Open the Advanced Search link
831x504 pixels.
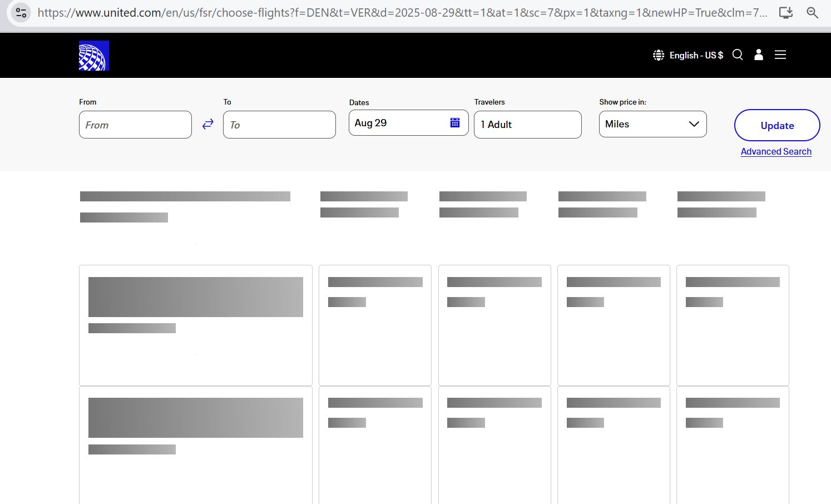(x=776, y=151)
